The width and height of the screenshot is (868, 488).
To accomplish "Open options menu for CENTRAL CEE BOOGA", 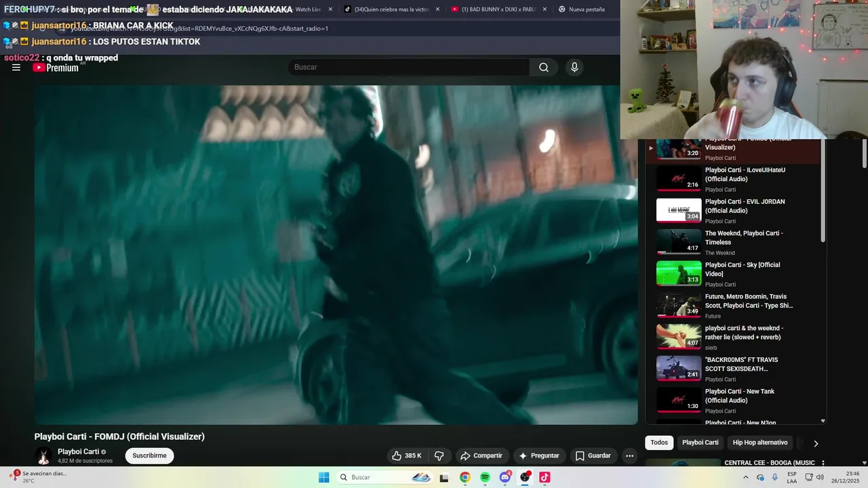I will (x=823, y=464).
